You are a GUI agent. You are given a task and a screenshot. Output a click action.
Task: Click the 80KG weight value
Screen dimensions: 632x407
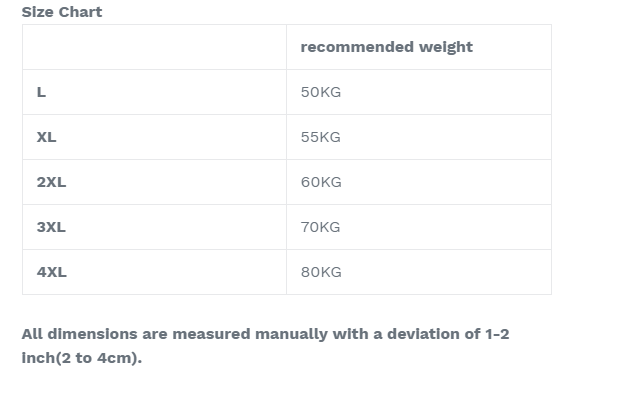point(321,272)
